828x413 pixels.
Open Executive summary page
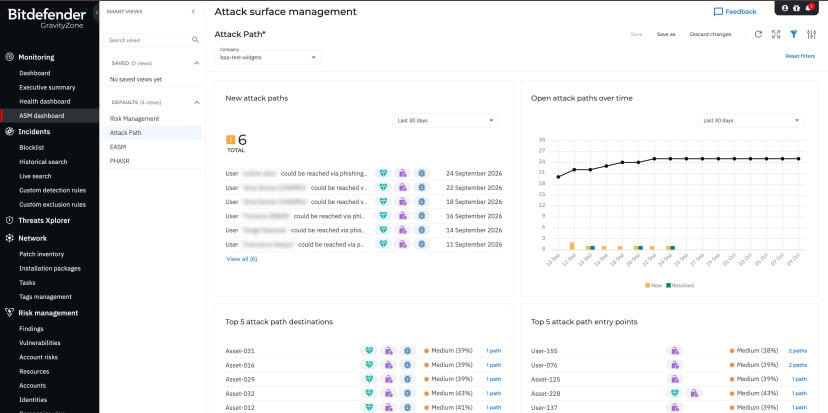(47, 87)
